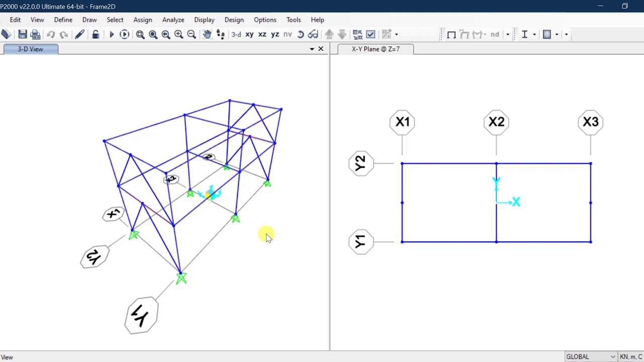Image resolution: width=644 pixels, height=362 pixels.
Task: Click the Rotate 3D View icon
Action: click(300, 34)
